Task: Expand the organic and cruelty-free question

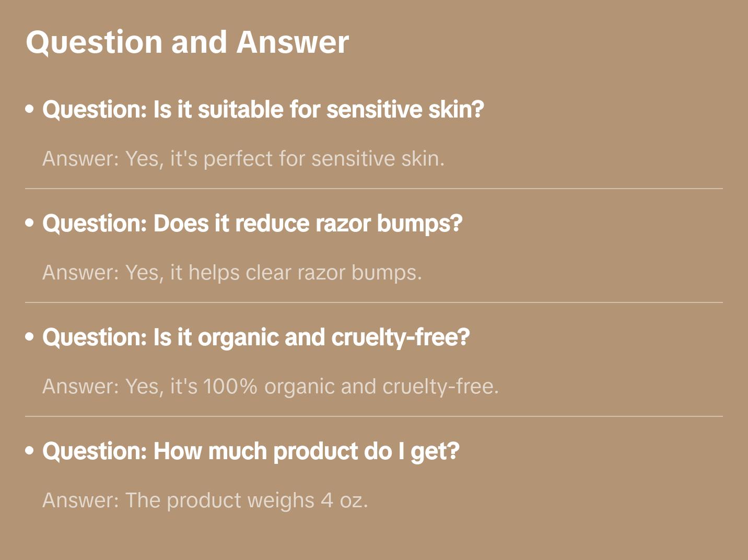Action: [x=256, y=337]
